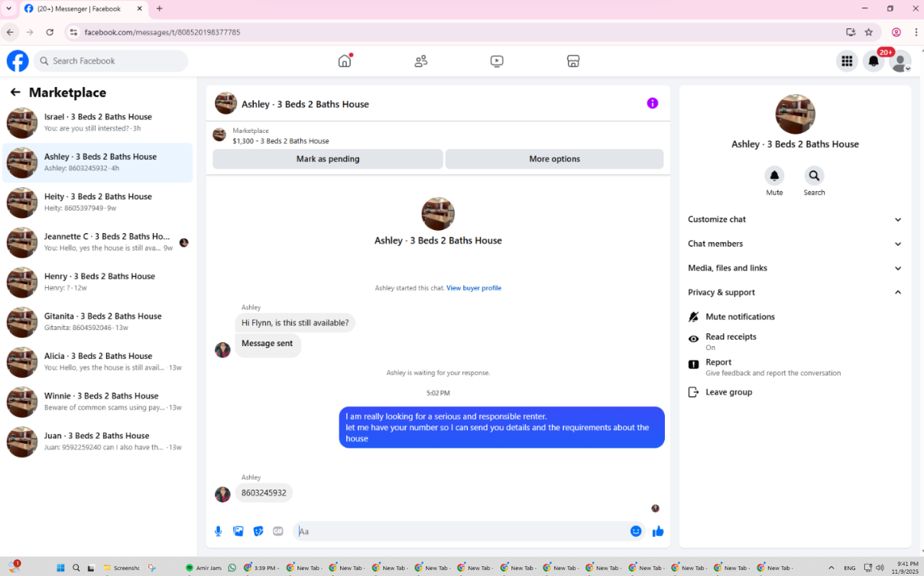
Task: Open the Watch video icon
Action: click(497, 61)
